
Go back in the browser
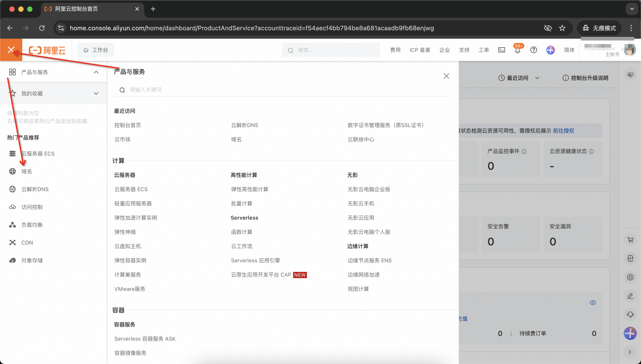(x=10, y=28)
